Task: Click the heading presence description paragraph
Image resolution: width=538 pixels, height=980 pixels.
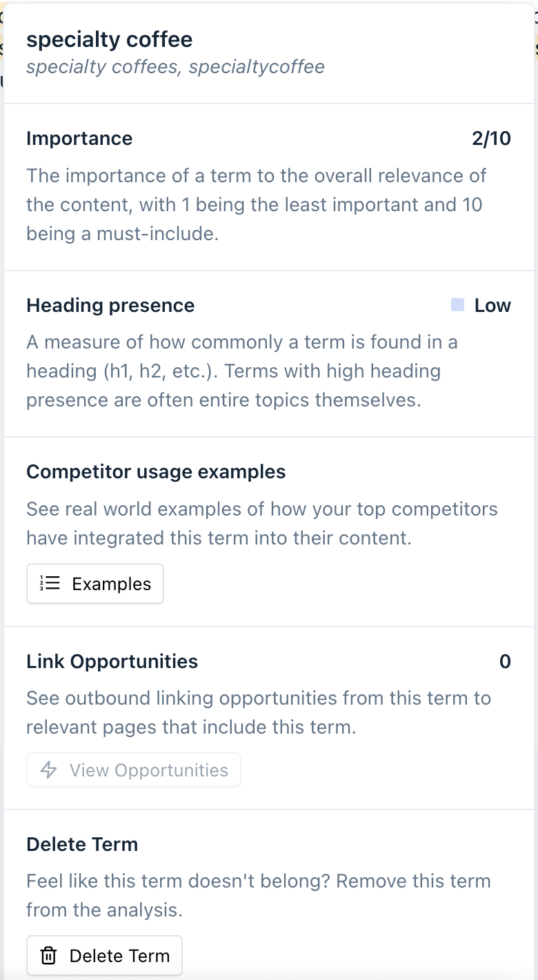Action: [x=241, y=371]
